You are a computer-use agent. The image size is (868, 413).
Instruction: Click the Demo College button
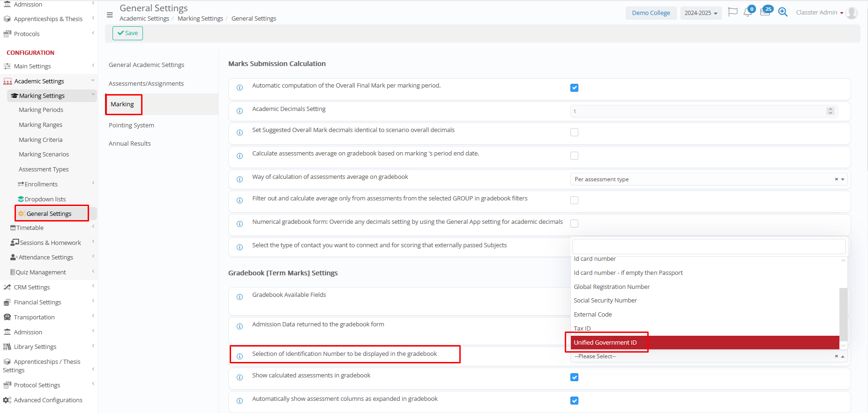click(x=651, y=13)
